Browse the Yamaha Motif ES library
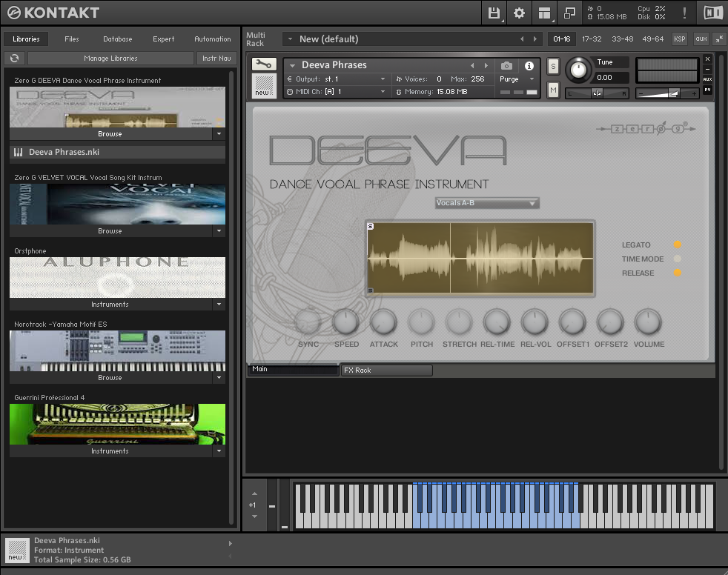This screenshot has height=575, width=728. pos(111,377)
